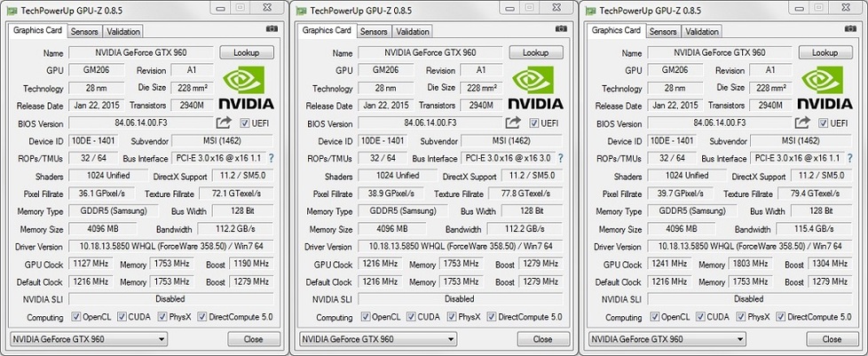Click the Bus Interface question mark in right window
The height and width of the screenshot is (356, 868).
(850, 158)
